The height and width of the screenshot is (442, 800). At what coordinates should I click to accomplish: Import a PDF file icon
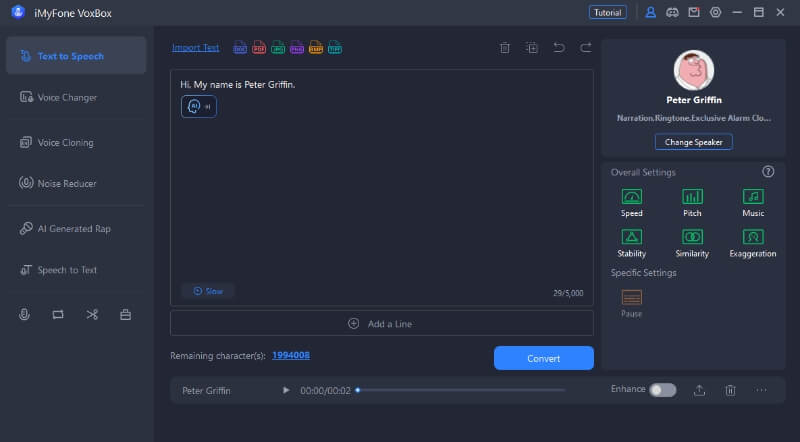(258, 47)
